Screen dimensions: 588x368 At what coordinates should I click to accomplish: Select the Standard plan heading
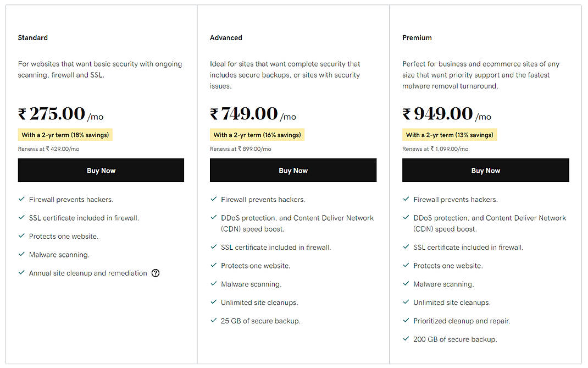(32, 37)
